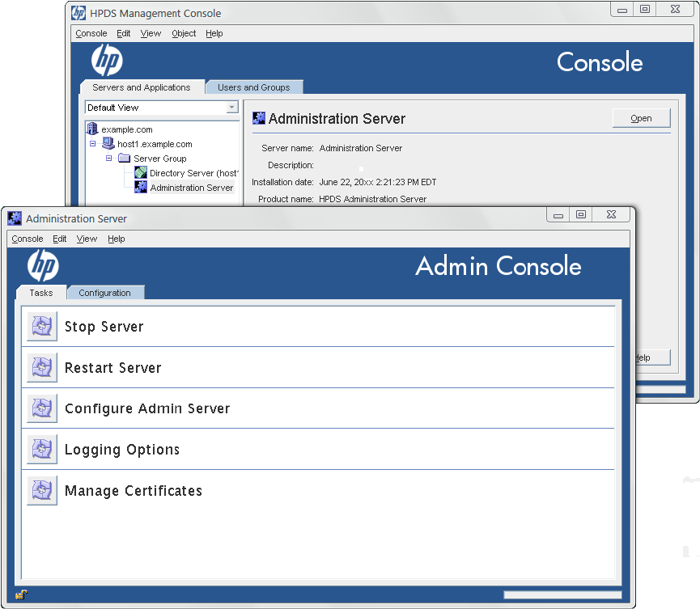Click the lock icon in Admin Console status bar
Screen dimensions: 700x609
(21, 594)
